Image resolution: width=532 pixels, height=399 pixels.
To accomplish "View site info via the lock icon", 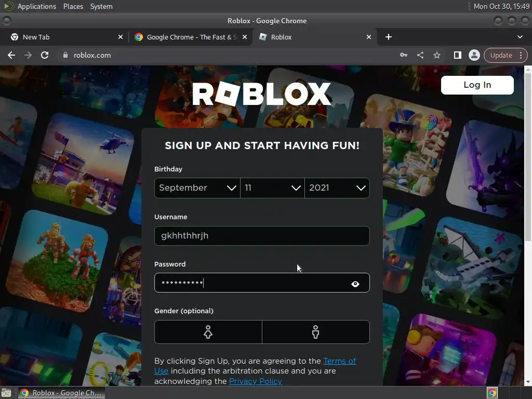I will (x=65, y=55).
